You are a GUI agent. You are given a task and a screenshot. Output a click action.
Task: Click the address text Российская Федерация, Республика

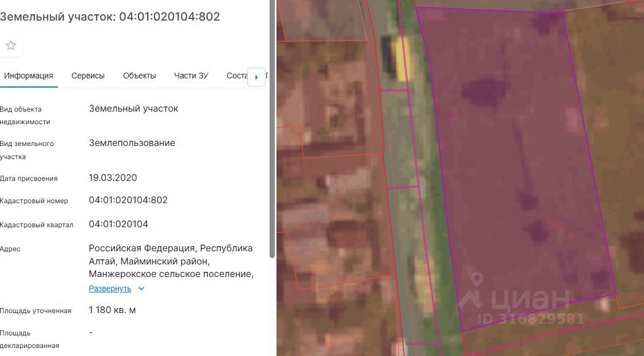click(171, 248)
